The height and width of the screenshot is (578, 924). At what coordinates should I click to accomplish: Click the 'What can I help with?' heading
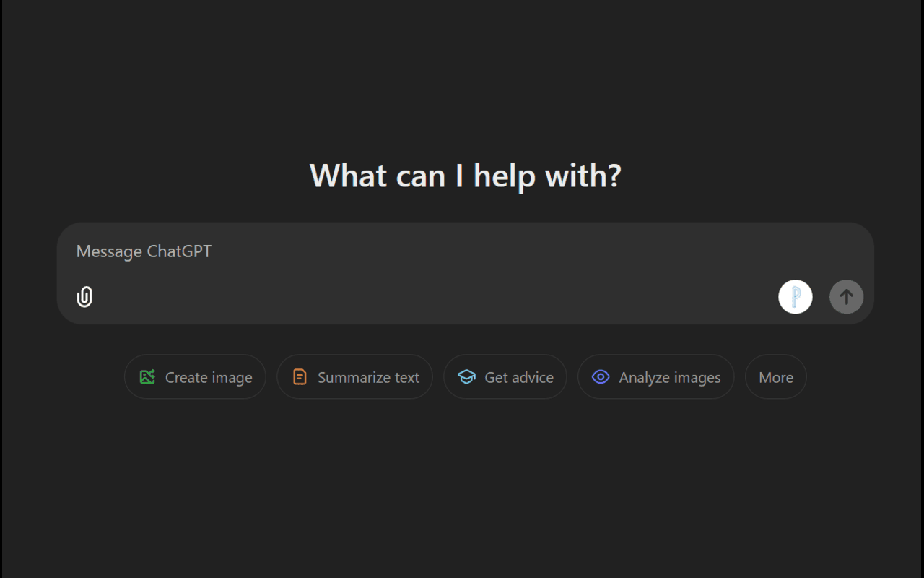[465, 176]
